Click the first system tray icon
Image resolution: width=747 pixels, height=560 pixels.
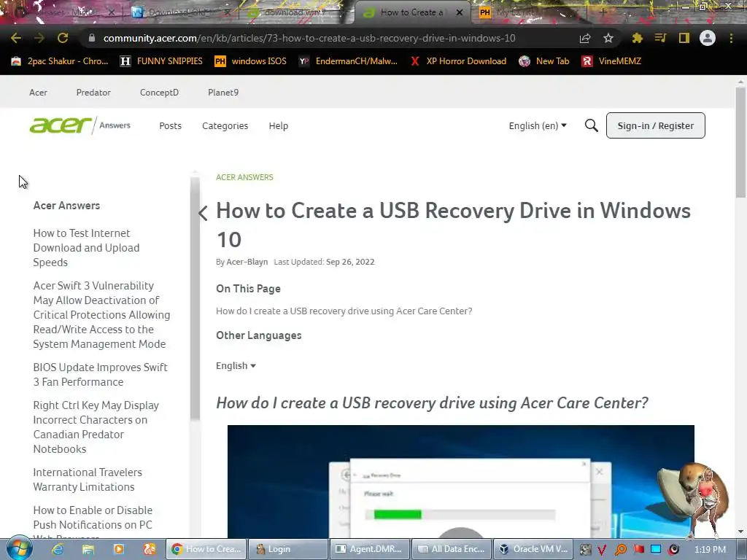click(x=585, y=550)
